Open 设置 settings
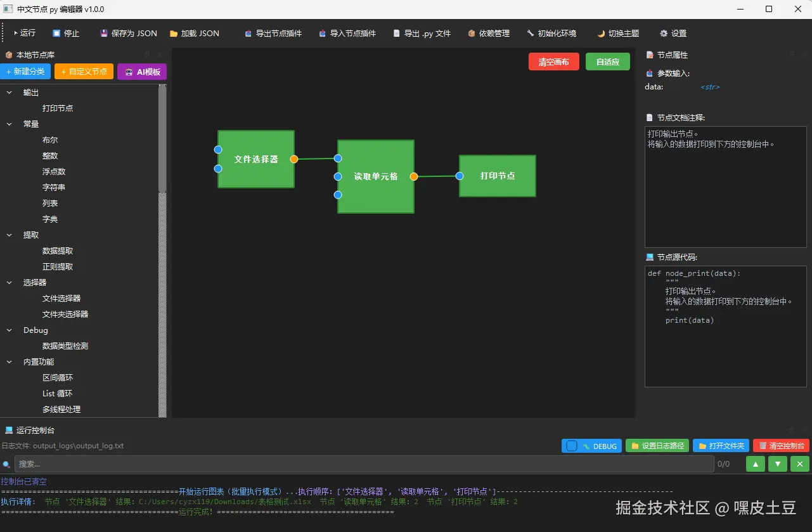Image resolution: width=812 pixels, height=532 pixels. [673, 33]
